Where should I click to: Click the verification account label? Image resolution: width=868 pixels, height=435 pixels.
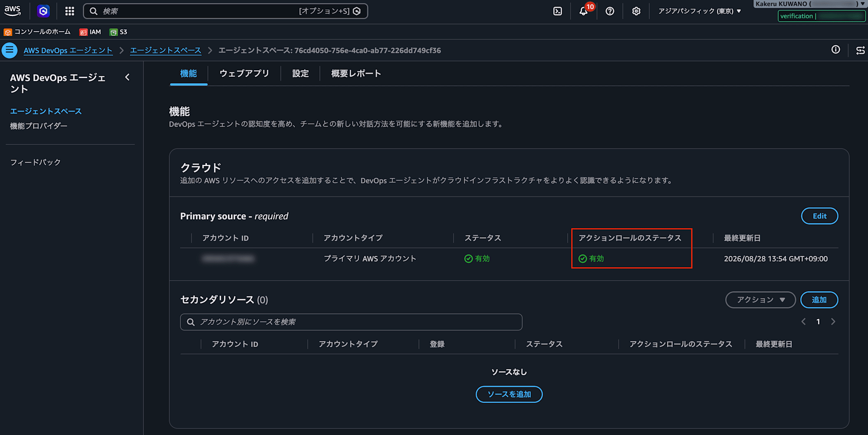pyautogui.click(x=822, y=16)
